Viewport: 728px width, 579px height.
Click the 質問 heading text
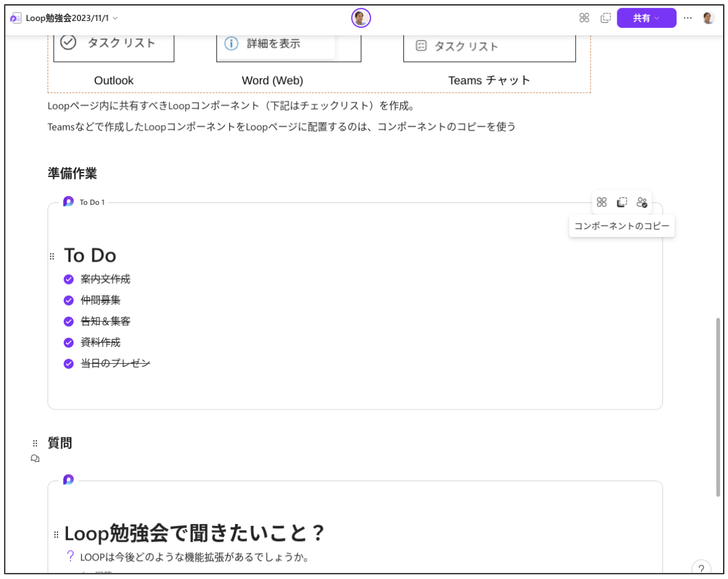pos(60,443)
